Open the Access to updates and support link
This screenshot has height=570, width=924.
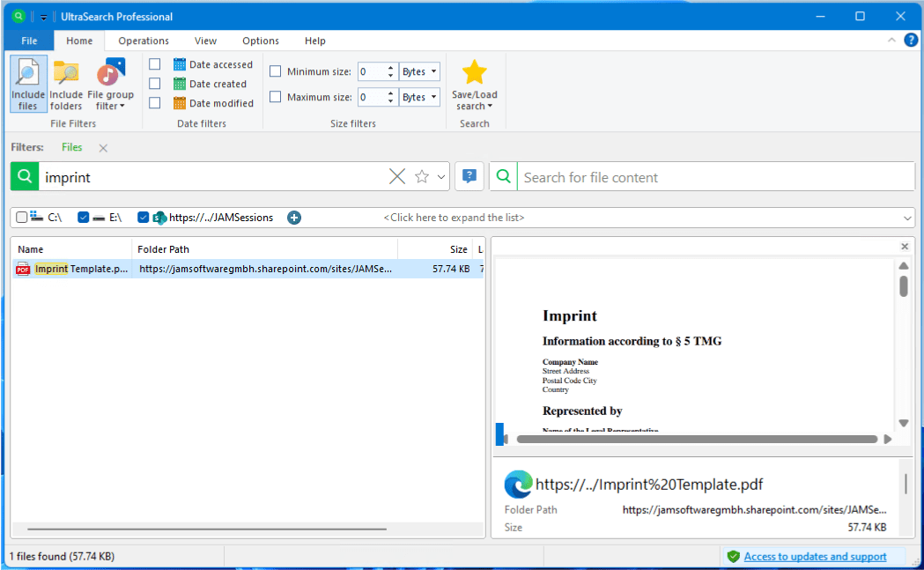815,556
